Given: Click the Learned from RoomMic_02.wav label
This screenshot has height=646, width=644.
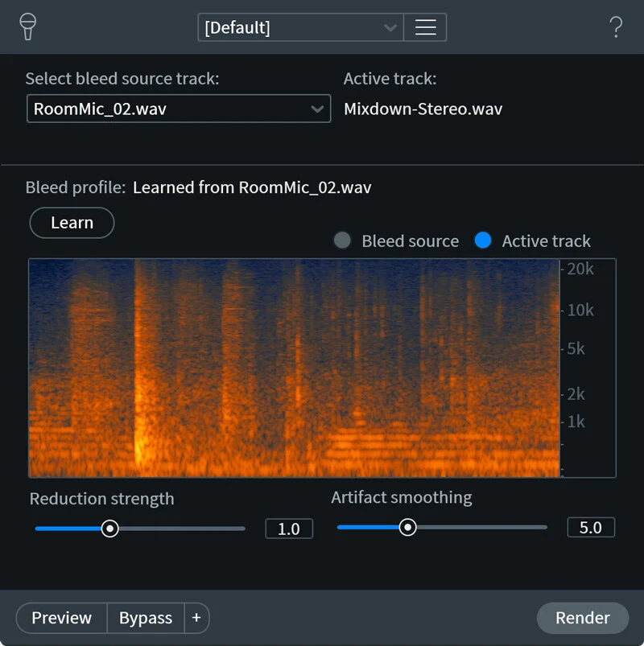Looking at the screenshot, I should click(251, 187).
